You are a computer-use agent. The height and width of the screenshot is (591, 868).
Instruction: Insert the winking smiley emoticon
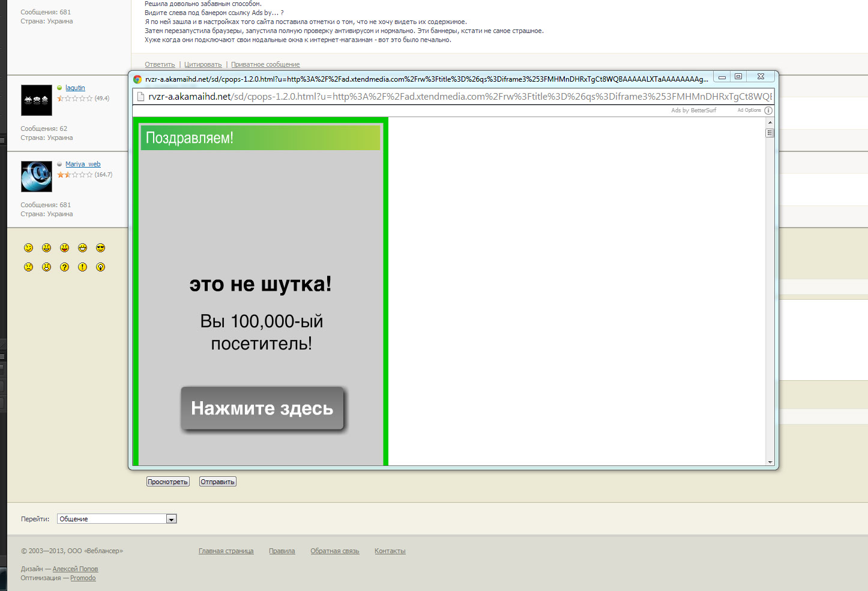click(28, 248)
